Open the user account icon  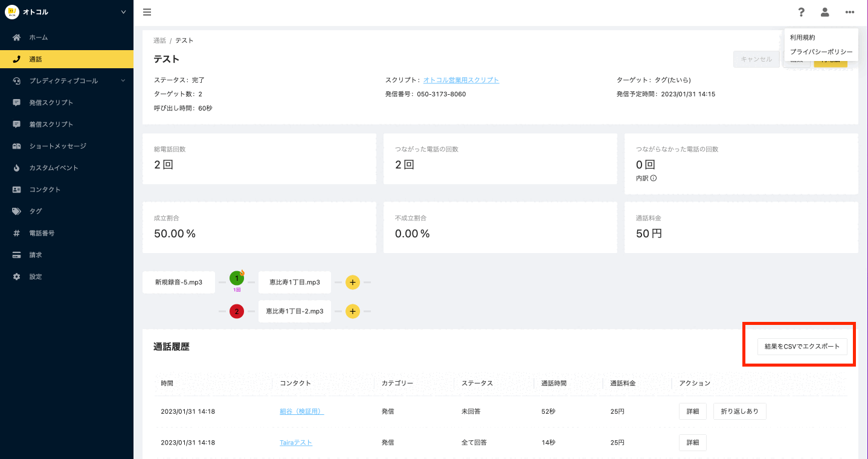(825, 12)
